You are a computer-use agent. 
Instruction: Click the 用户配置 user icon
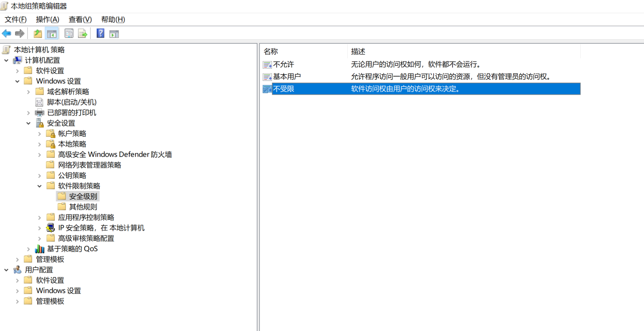(x=17, y=270)
